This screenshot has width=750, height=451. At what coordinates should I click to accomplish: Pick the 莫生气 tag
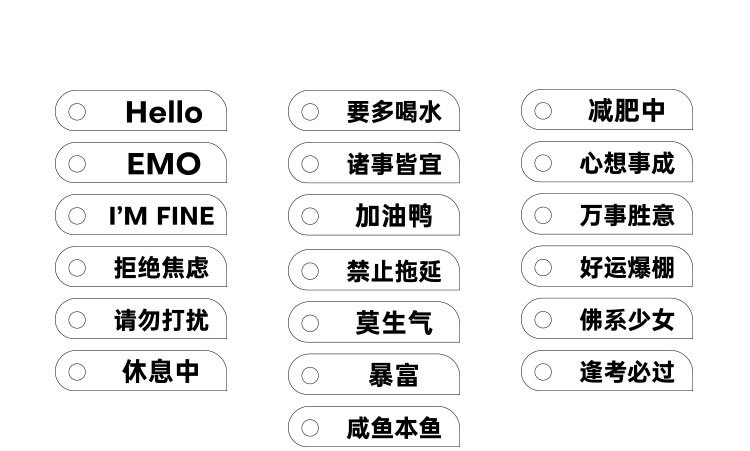tap(393, 323)
